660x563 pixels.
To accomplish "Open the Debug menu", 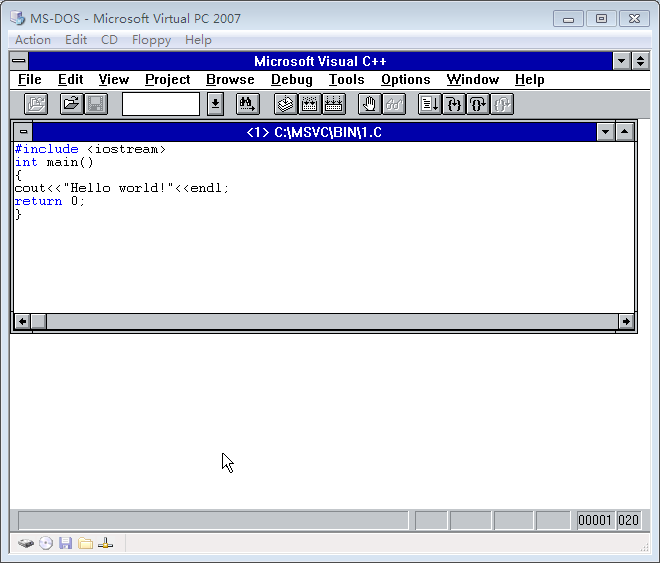I will (292, 80).
